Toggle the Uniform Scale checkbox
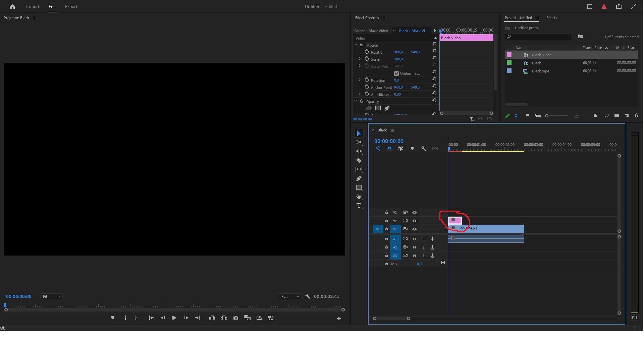 (396, 73)
